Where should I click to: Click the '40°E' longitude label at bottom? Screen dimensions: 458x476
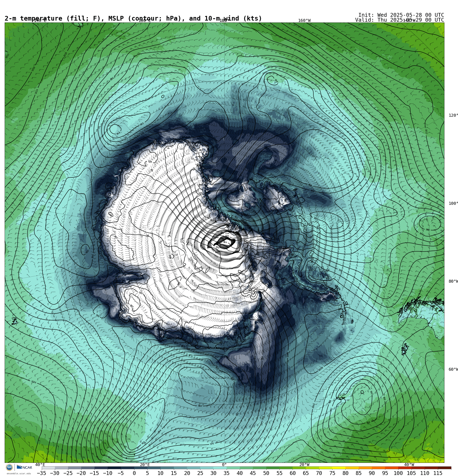click(40, 465)
